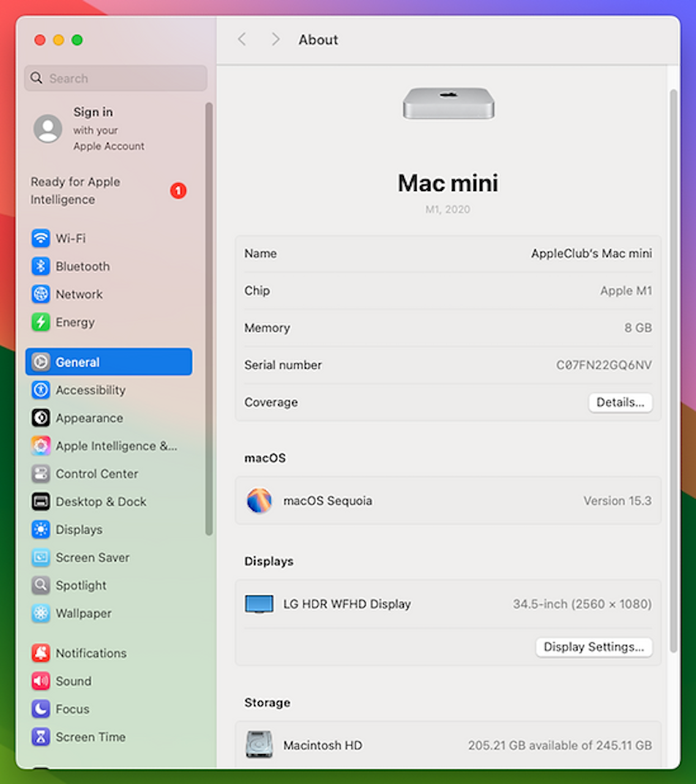Click the serial number C07FN22GQ6NV

coord(604,365)
